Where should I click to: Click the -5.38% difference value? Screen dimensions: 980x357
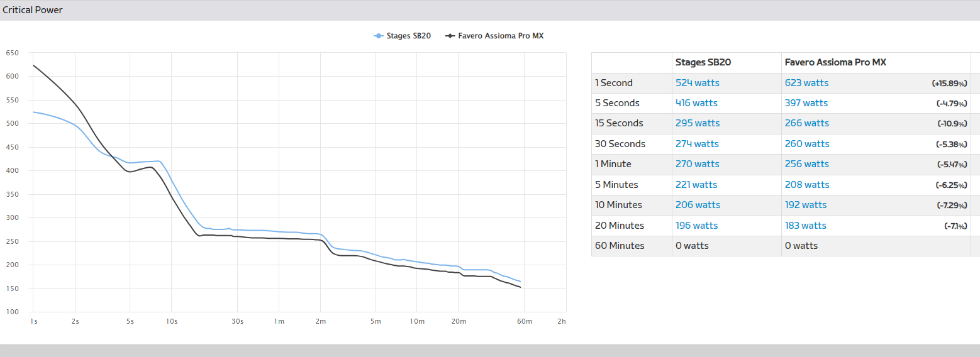pos(952,145)
